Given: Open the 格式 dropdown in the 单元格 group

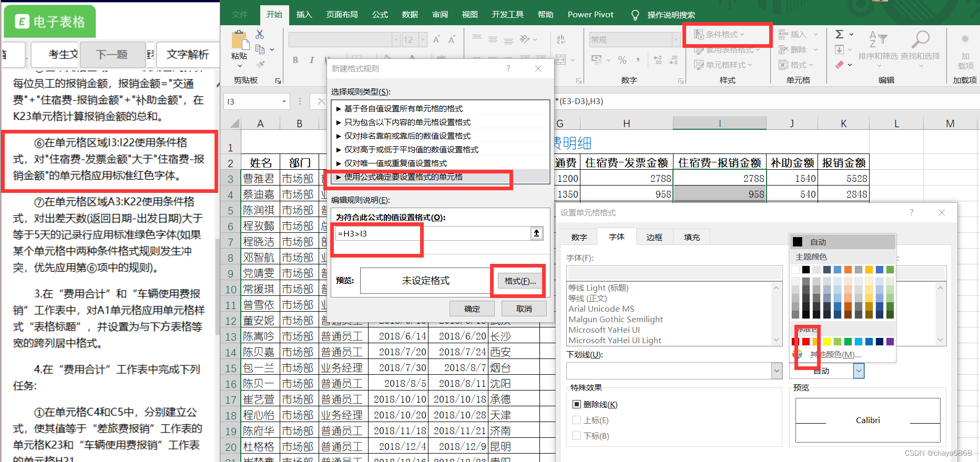Looking at the screenshot, I should pos(796,65).
